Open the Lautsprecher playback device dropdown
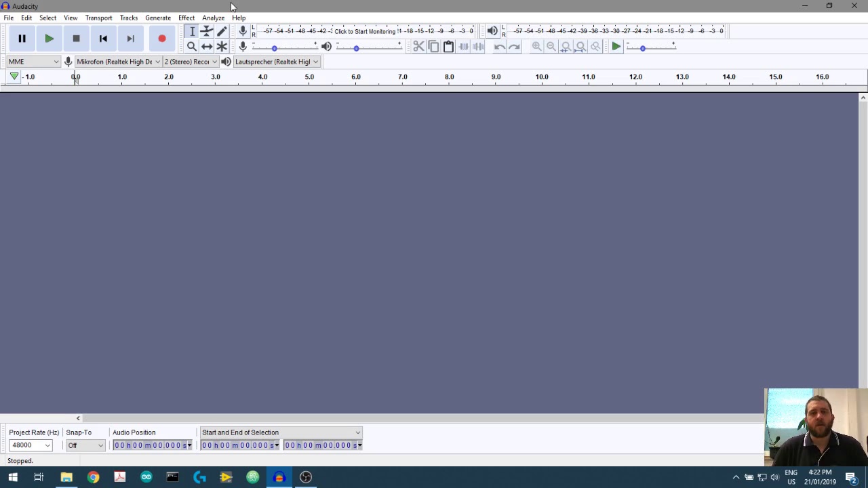868x488 pixels. click(x=276, y=62)
